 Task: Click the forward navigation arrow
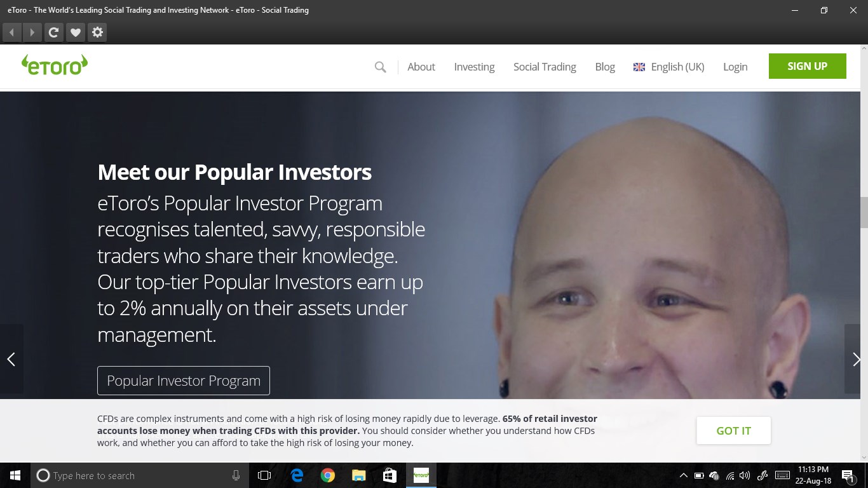click(32, 32)
